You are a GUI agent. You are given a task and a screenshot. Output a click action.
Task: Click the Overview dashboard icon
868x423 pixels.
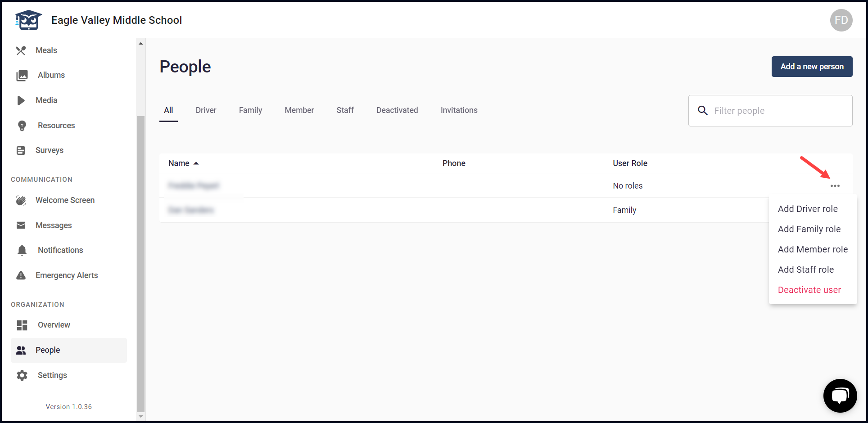[x=22, y=325]
